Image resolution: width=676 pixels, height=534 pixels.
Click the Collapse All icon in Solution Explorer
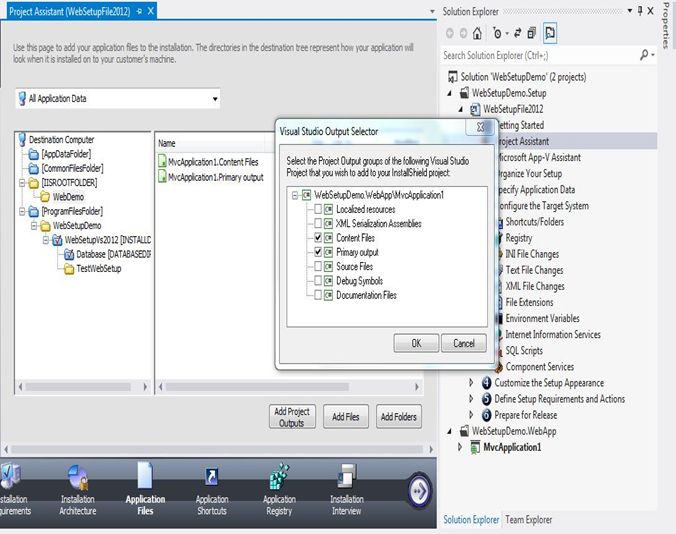(532, 33)
